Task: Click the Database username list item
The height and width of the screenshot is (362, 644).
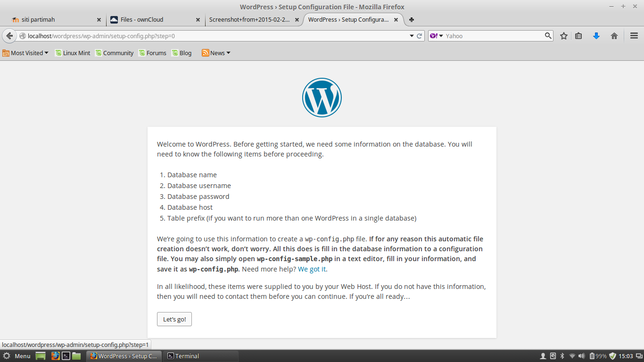Action: 199,186
